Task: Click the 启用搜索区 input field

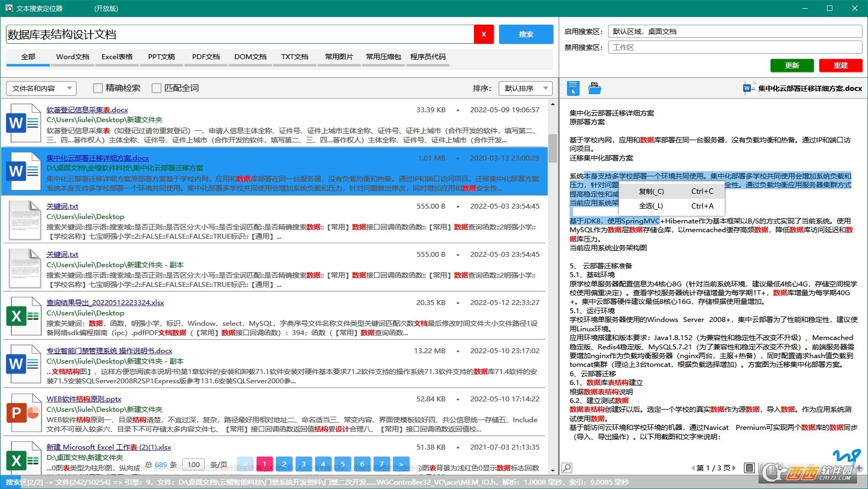Action: pyautogui.click(x=735, y=31)
